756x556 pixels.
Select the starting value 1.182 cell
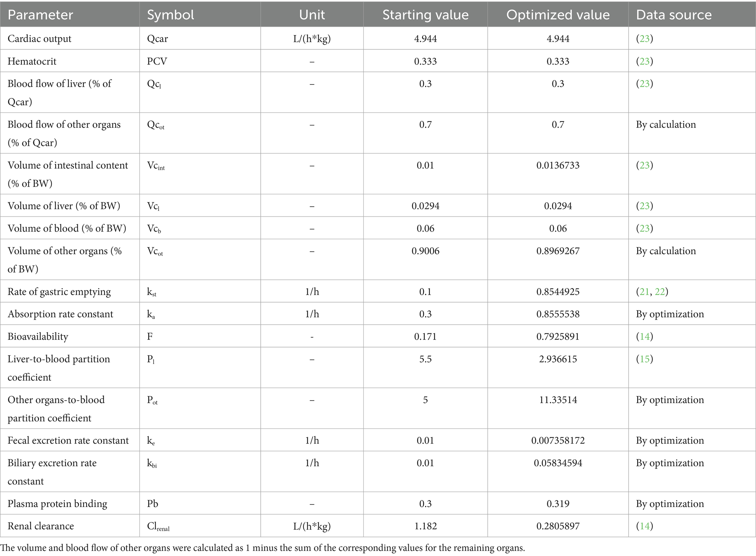point(426,526)
